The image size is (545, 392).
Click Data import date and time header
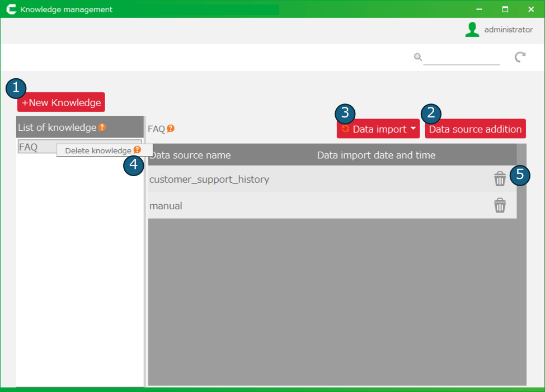(x=376, y=155)
